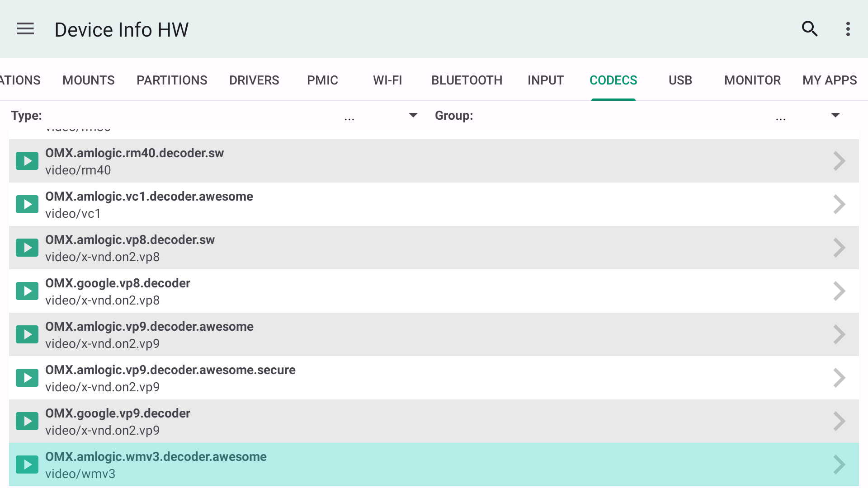Open the three-dot overflow menu
Viewport: 868px width, 488px height.
pos(848,29)
